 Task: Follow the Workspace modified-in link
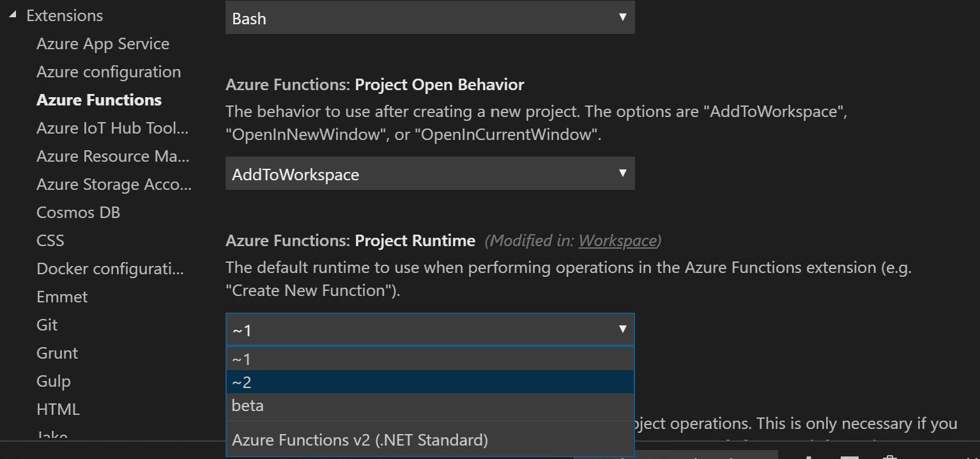[x=617, y=240]
